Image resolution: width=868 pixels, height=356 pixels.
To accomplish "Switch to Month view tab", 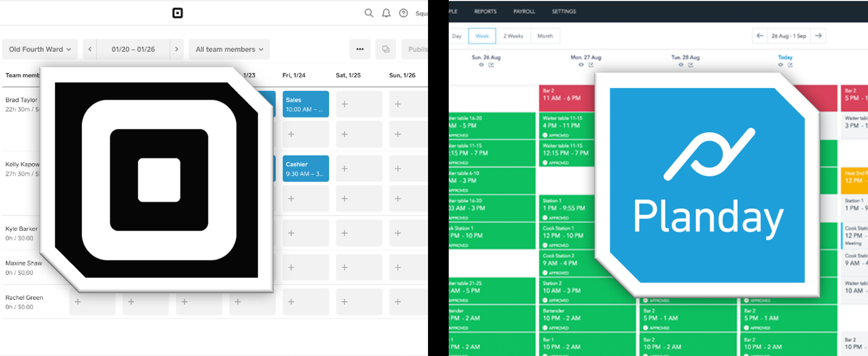I will pyautogui.click(x=545, y=36).
